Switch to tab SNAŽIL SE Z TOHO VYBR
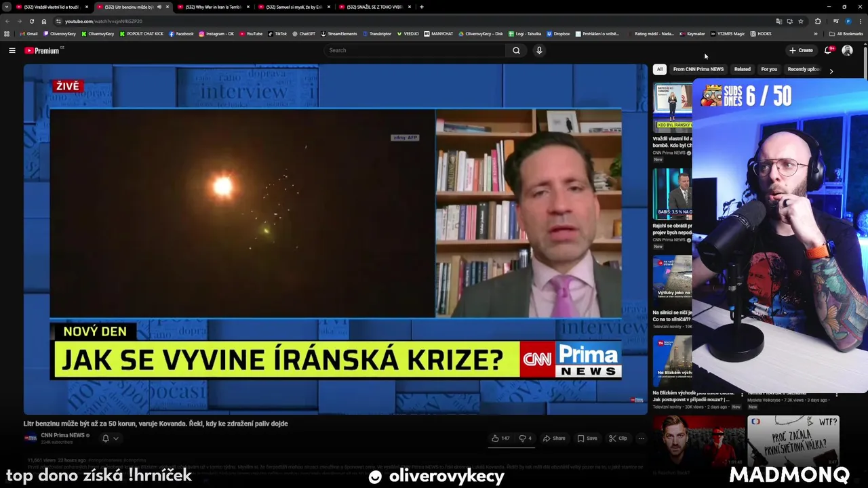Viewport: 868px width, 488px height. tap(374, 7)
